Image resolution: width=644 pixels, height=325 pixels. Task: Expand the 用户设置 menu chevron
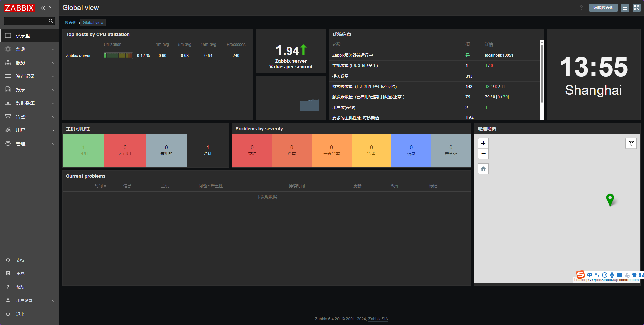pos(53,301)
